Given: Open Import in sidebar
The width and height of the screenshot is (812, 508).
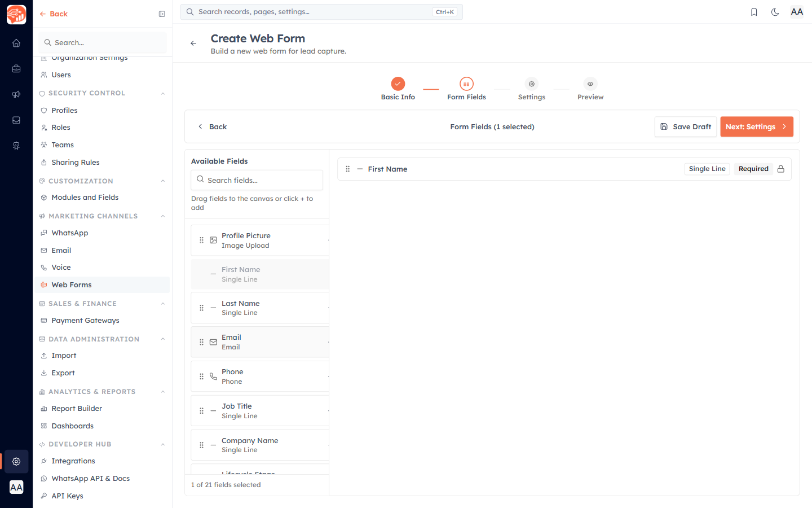Looking at the screenshot, I should [102, 356].
